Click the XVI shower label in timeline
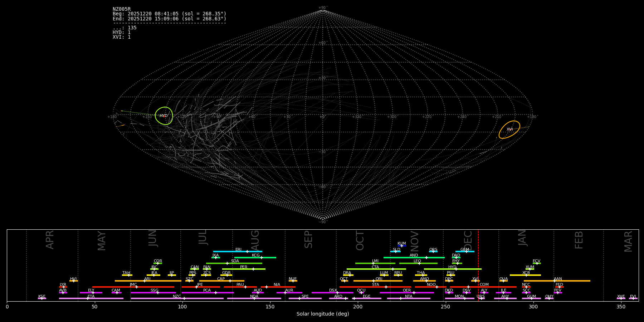 pos(475,279)
